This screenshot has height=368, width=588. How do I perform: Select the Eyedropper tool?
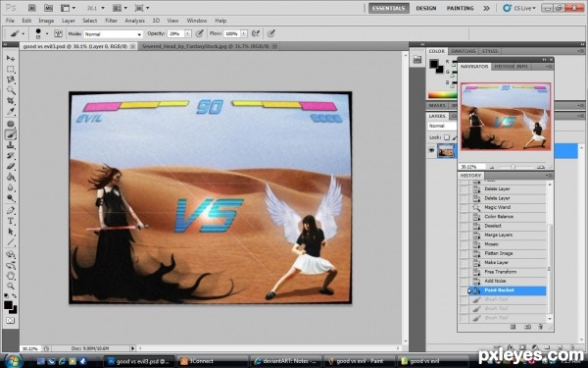10,111
